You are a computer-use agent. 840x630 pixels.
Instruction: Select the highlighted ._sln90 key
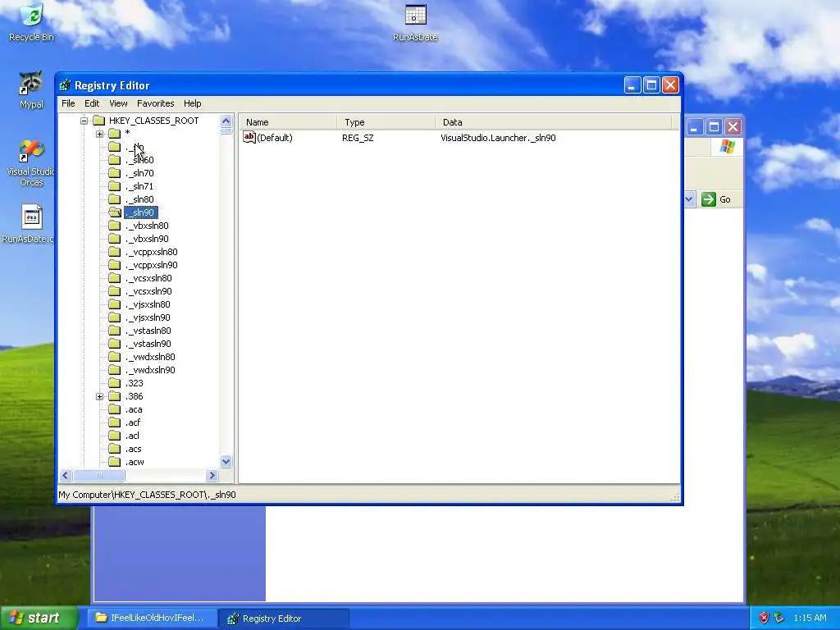pos(141,212)
